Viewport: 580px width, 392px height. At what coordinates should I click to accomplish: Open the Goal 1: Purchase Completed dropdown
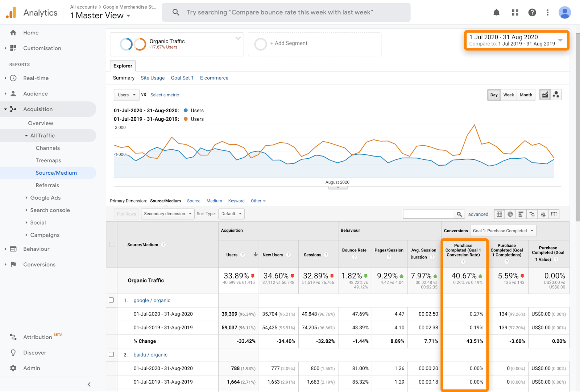click(x=503, y=231)
